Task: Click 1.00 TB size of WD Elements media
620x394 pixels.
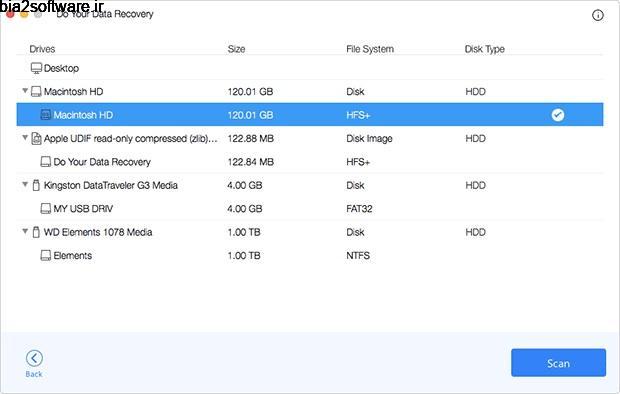Action: pyautogui.click(x=244, y=232)
